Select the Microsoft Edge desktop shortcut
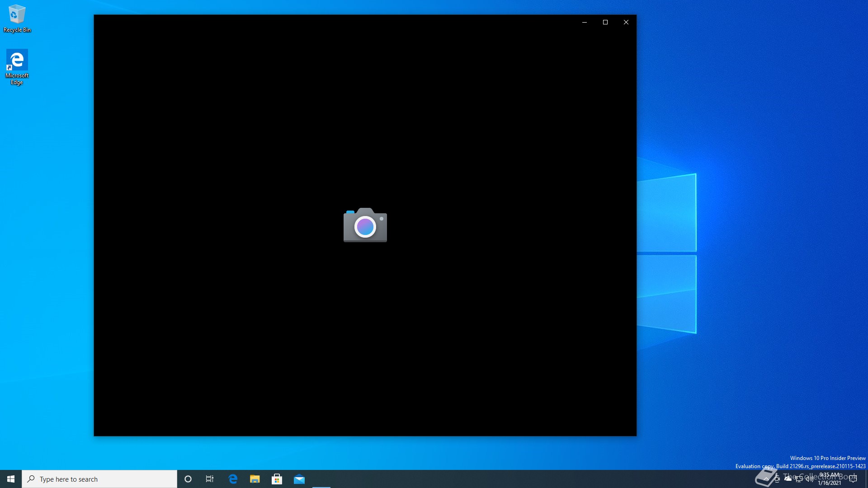 (17, 67)
